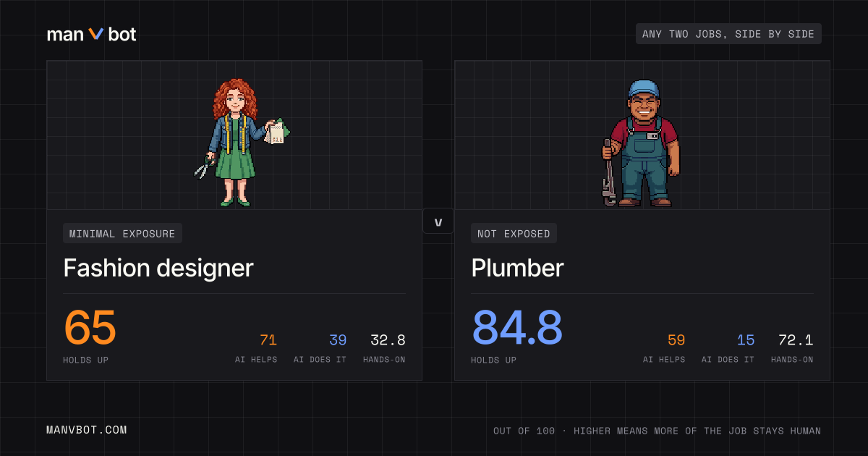Viewport: 868px width, 456px height.
Task: Click HANDS-ON label in Fashion designer card
Action: pos(384,360)
